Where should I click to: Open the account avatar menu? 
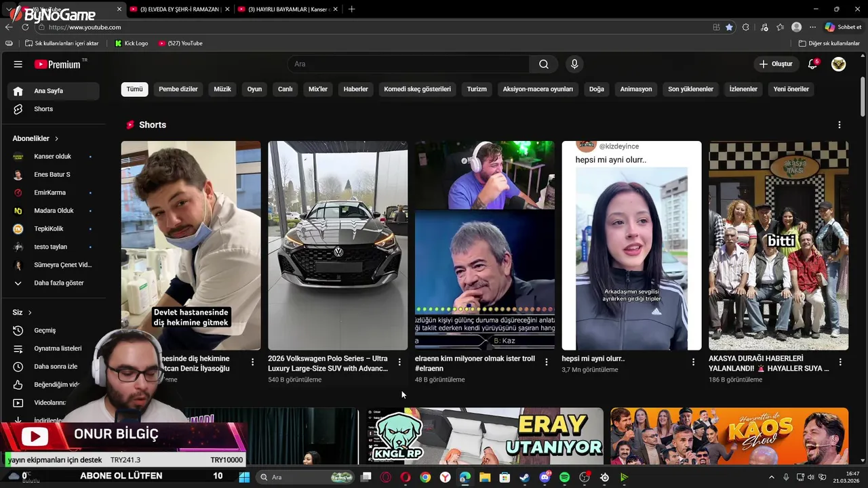tap(839, 64)
